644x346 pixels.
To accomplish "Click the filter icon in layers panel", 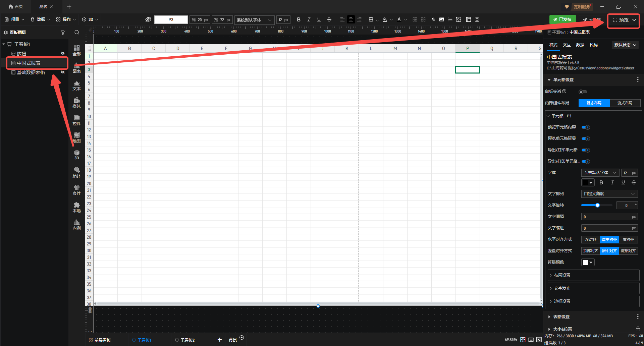I will click(x=63, y=33).
